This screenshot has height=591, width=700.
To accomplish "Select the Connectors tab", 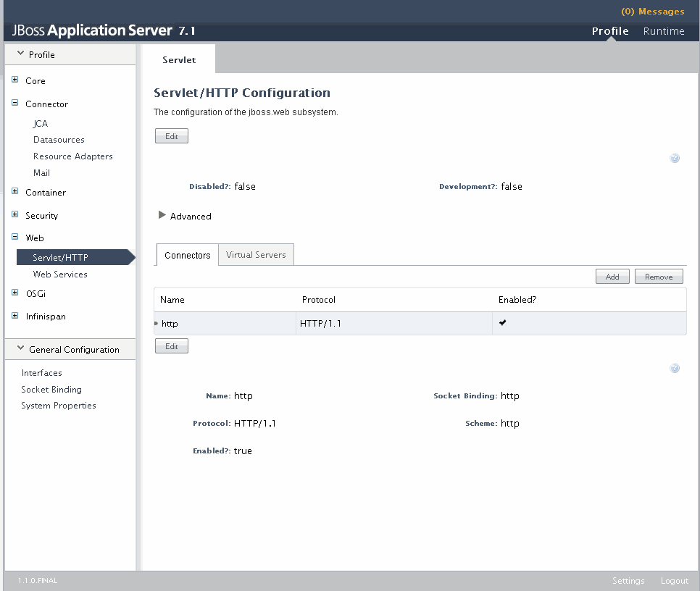I will click(187, 255).
